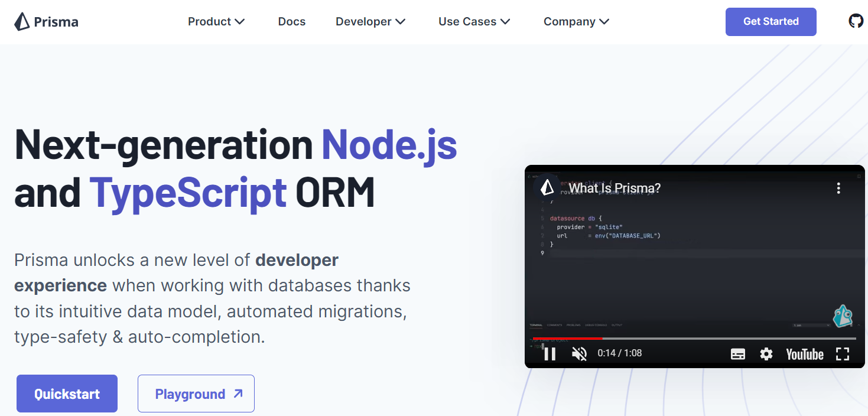Click the Prisma channel avatar in the video
The height and width of the screenshot is (416, 868).
547,188
